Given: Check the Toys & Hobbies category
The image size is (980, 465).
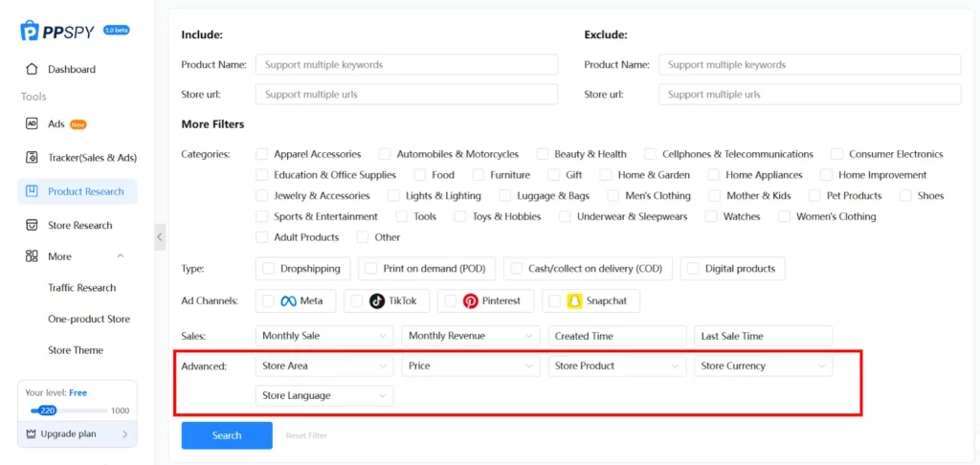Looking at the screenshot, I should pyautogui.click(x=460, y=217).
